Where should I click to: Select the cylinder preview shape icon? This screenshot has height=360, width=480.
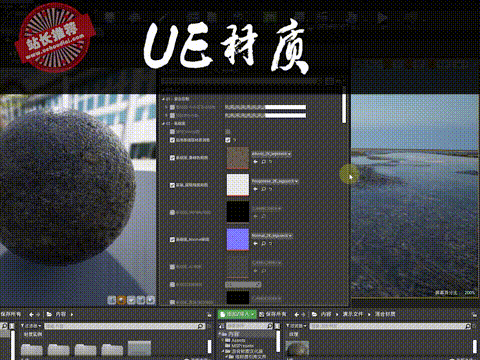pos(112,300)
